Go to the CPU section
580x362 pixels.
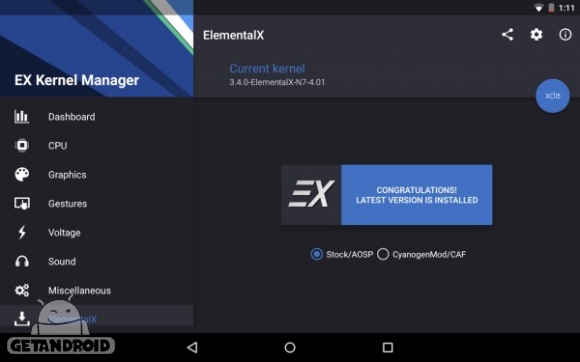[97, 145]
